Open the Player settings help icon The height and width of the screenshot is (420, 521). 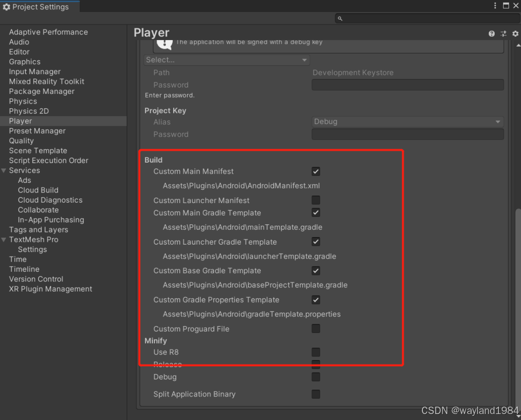(x=492, y=33)
